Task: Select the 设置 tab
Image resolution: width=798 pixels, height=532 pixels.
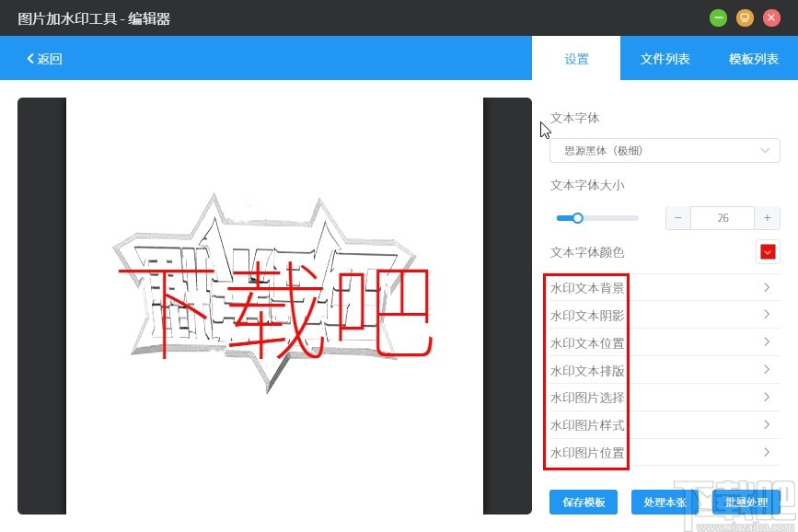Action: click(576, 58)
